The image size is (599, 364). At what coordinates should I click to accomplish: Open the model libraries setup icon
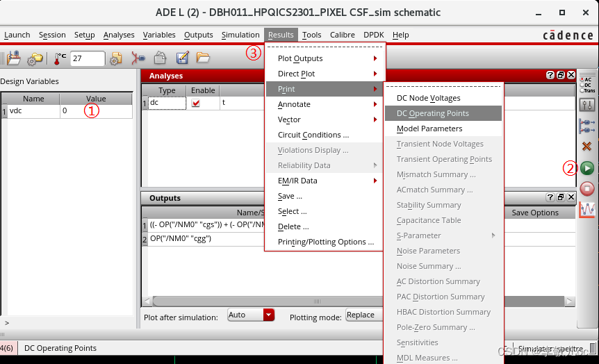pyautogui.click(x=116, y=58)
